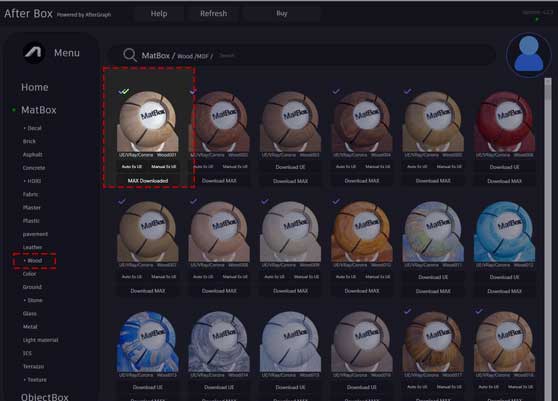Click Download MAX under Wood003
The image size is (558, 401).
[290, 181]
